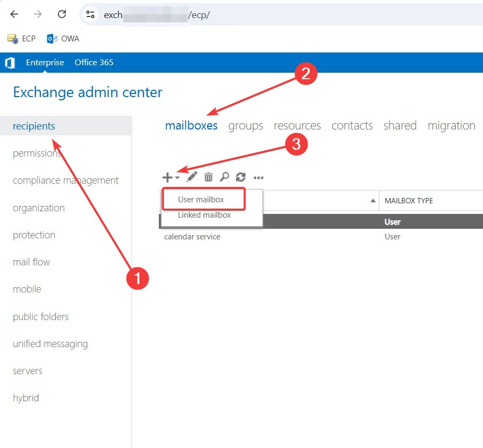
Task: Choose Linked mailbox from dropdown menu
Action: point(204,215)
